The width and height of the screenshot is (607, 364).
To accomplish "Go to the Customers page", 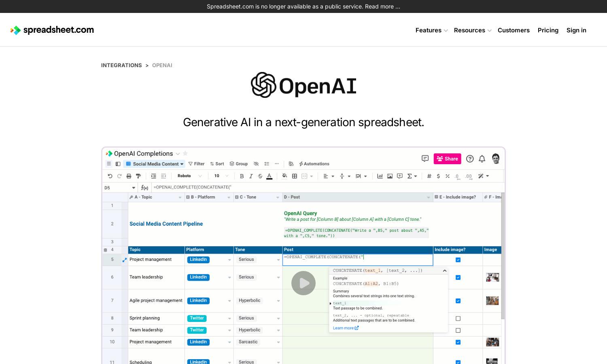I will click(x=514, y=30).
